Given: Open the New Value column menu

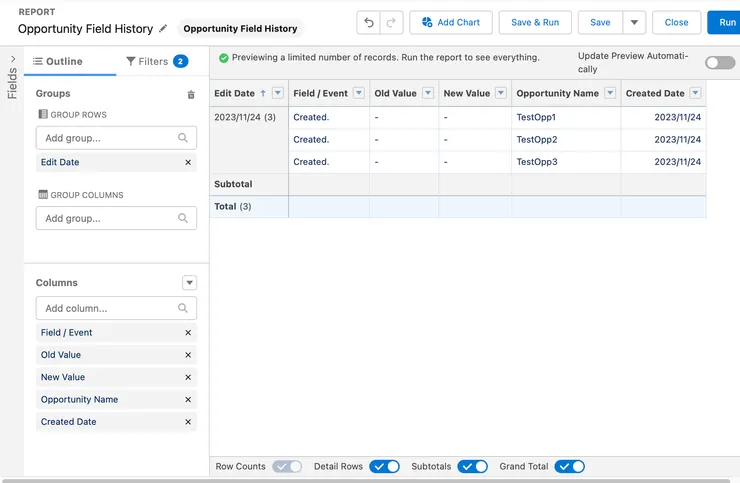Looking at the screenshot, I should click(x=501, y=93).
